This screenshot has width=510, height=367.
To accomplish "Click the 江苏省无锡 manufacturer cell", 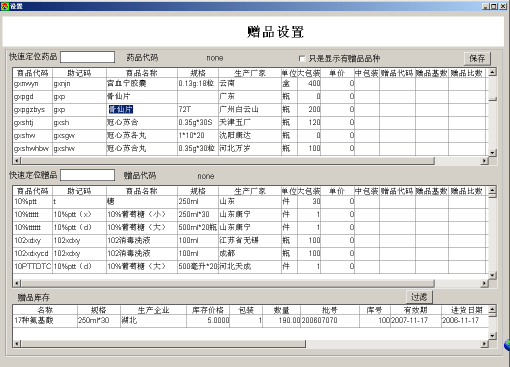I will point(250,241).
